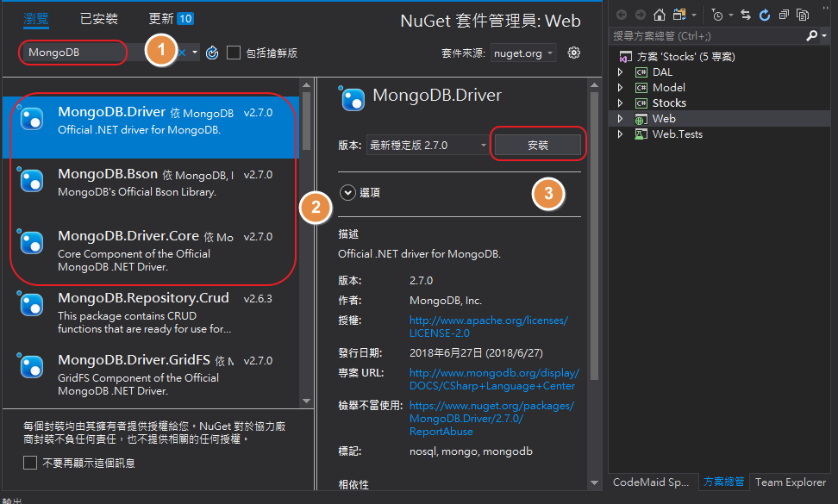The height and width of the screenshot is (504, 838).
Task: Switch to the CodeMaid Sp... tab
Action: click(651, 482)
